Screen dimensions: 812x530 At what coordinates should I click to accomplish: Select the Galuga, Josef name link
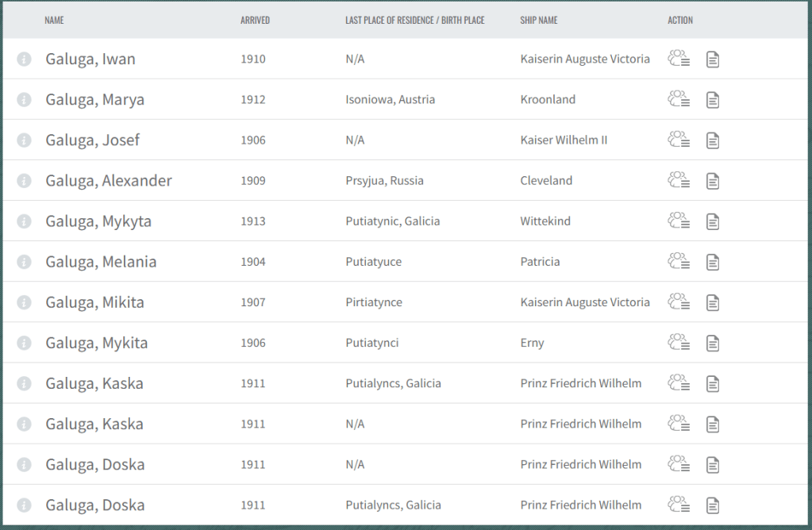92,140
